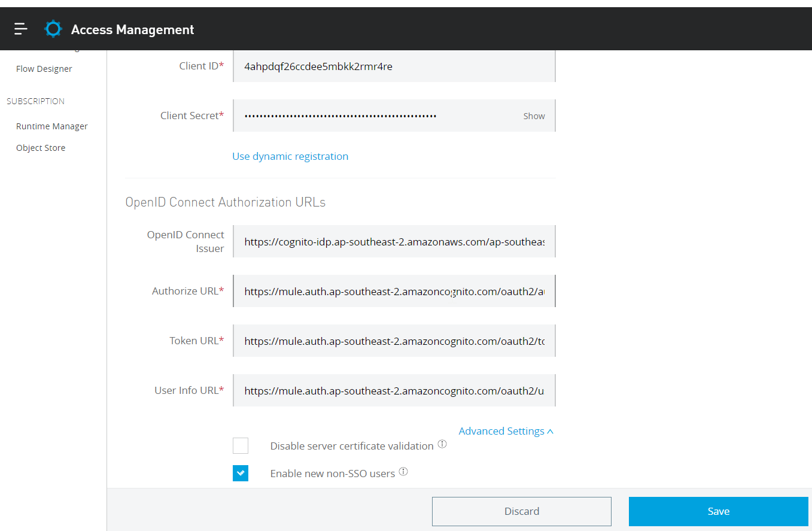Click the OpenID Connect Issuer field
Image resolution: width=812 pixels, height=531 pixels.
click(394, 242)
